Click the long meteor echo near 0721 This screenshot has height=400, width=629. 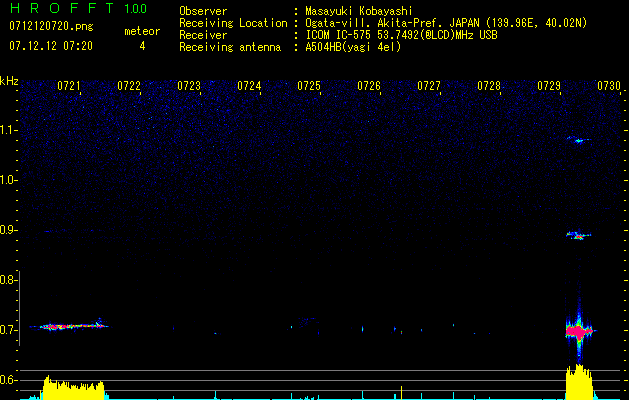pyautogui.click(x=69, y=326)
